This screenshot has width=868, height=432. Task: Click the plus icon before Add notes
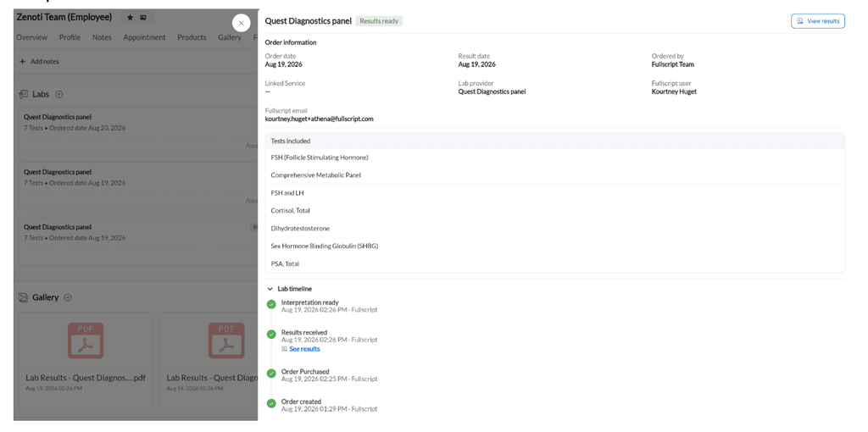click(23, 61)
